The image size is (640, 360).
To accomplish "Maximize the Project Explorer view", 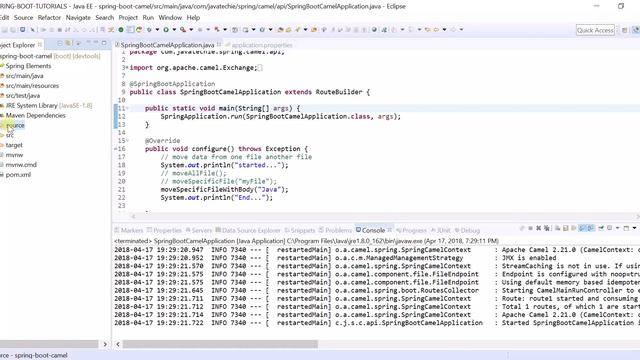I will (104, 43).
